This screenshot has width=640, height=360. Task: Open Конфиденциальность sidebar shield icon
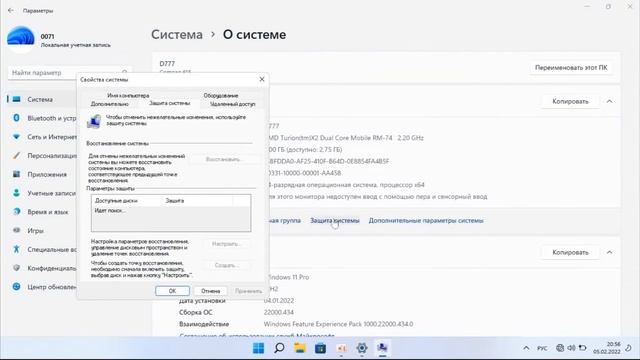tap(16, 268)
